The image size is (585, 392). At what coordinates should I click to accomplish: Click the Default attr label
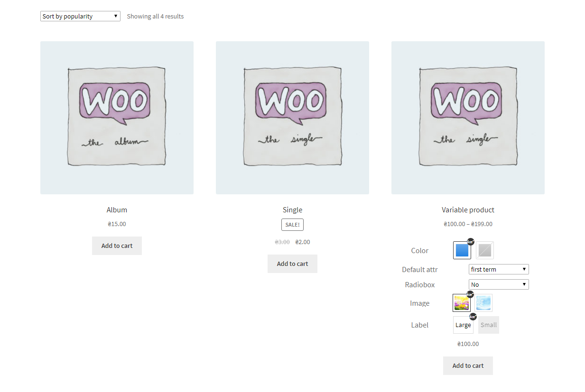(x=420, y=270)
